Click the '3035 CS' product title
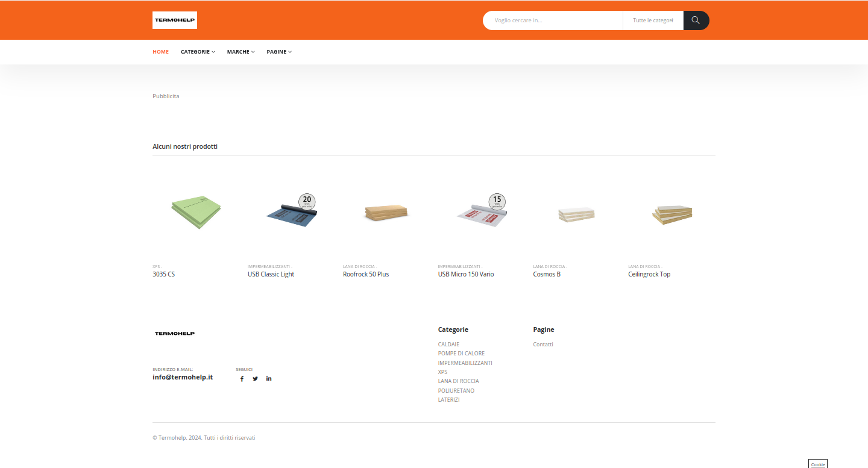Screen dimensions: 868x468 point(164,274)
